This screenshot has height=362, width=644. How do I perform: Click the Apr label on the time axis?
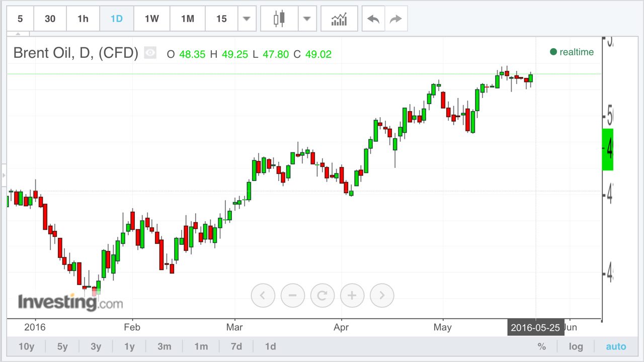click(x=341, y=327)
